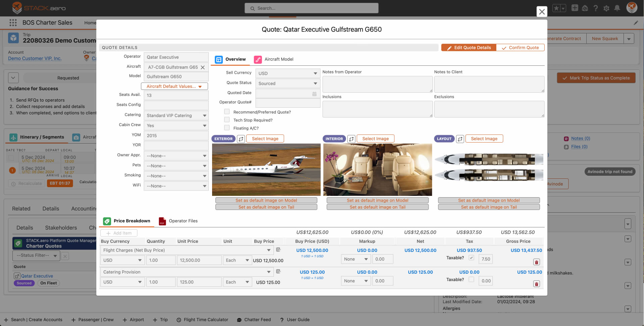This screenshot has width=644, height=326.
Task: Click the Files (0) icon
Action: (x=566, y=147)
